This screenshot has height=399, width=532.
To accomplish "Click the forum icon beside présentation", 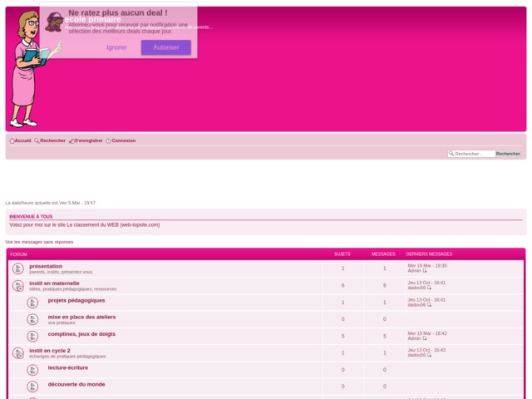I will (17, 268).
